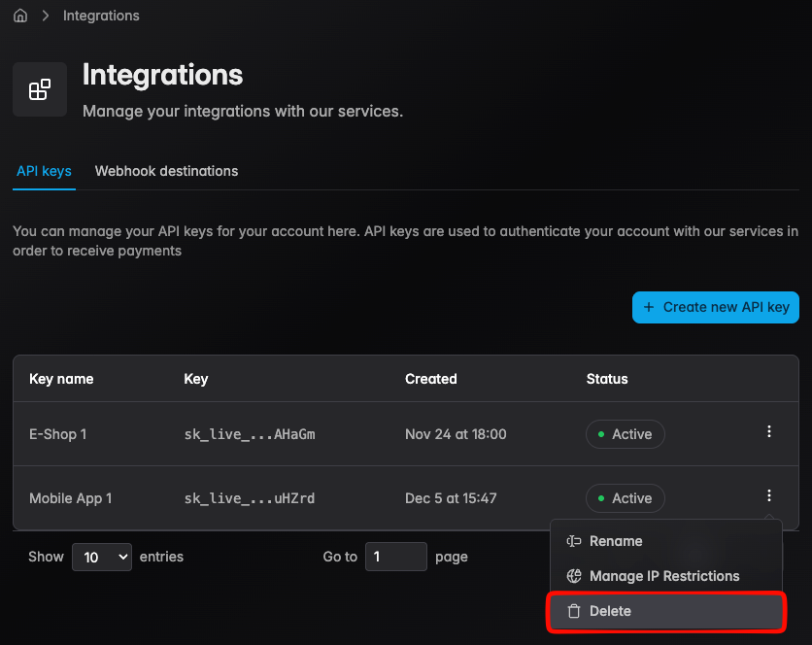Click the Integrations grid icon beside title

(40, 89)
